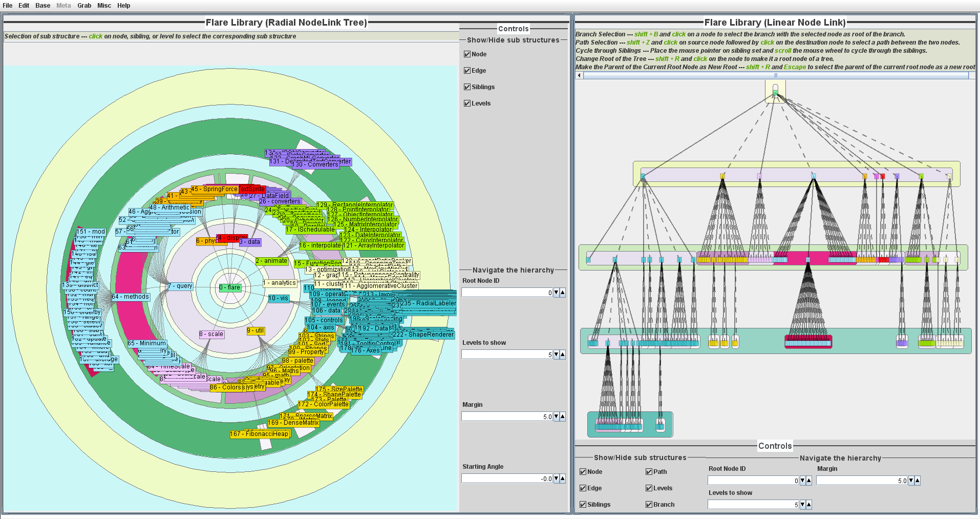This screenshot has height=519, width=980.
Task: Select the '167 - FibonacciHeap' node
Action: pyautogui.click(x=260, y=434)
